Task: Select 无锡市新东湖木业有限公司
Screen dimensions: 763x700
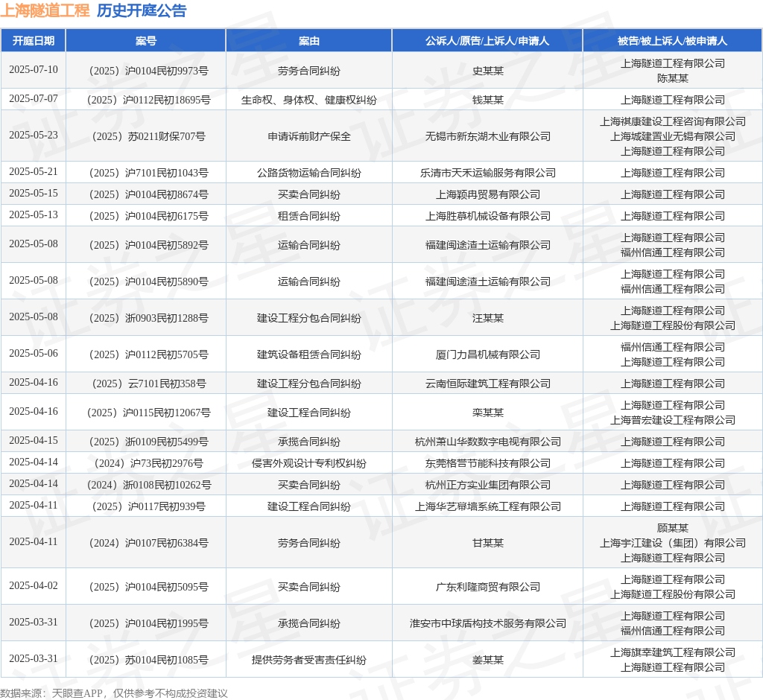Action: pos(487,137)
